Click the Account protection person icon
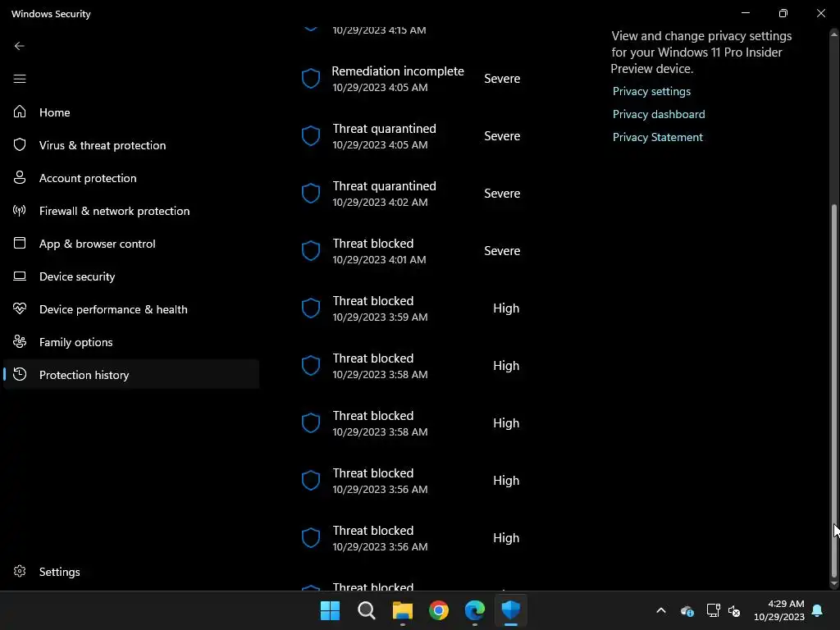Screen dimensions: 840x630 pyautogui.click(x=20, y=177)
